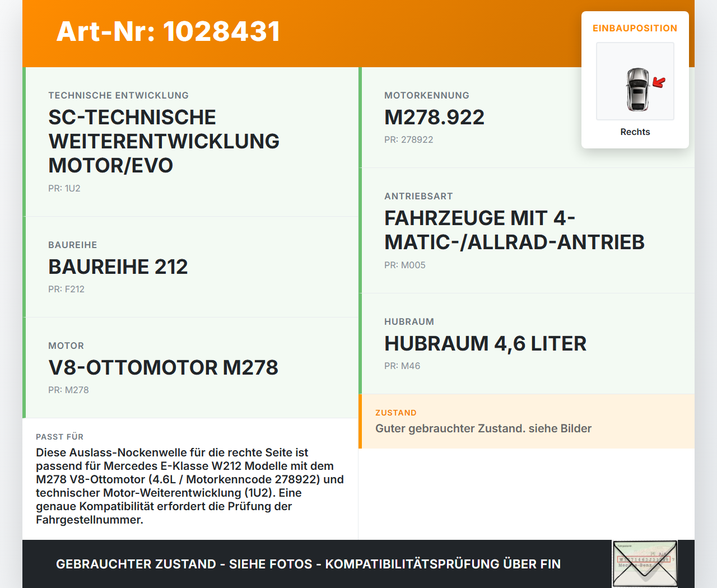Screen dimensions: 717x588
Task: Click the MOTORKENNUNG label
Action: click(427, 95)
